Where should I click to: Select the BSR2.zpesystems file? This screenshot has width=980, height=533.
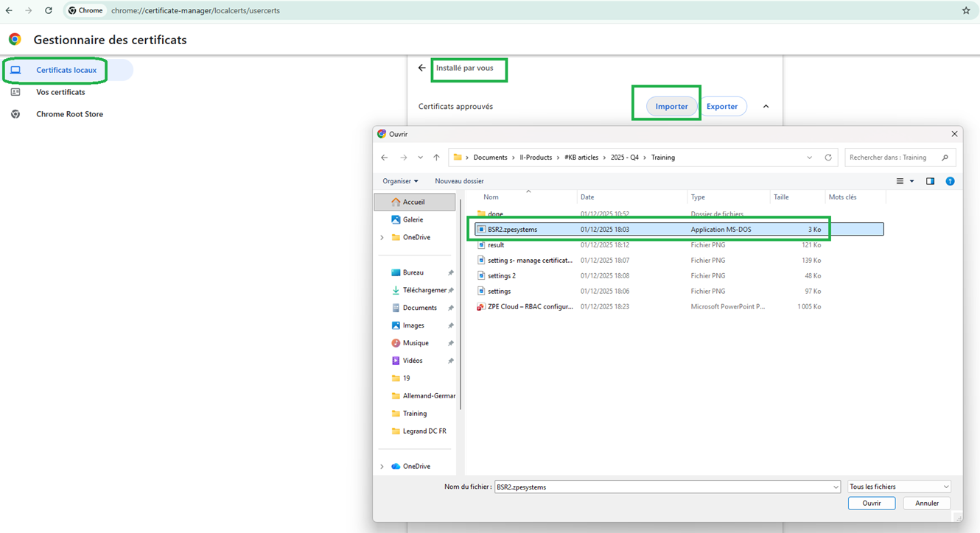point(679,230)
